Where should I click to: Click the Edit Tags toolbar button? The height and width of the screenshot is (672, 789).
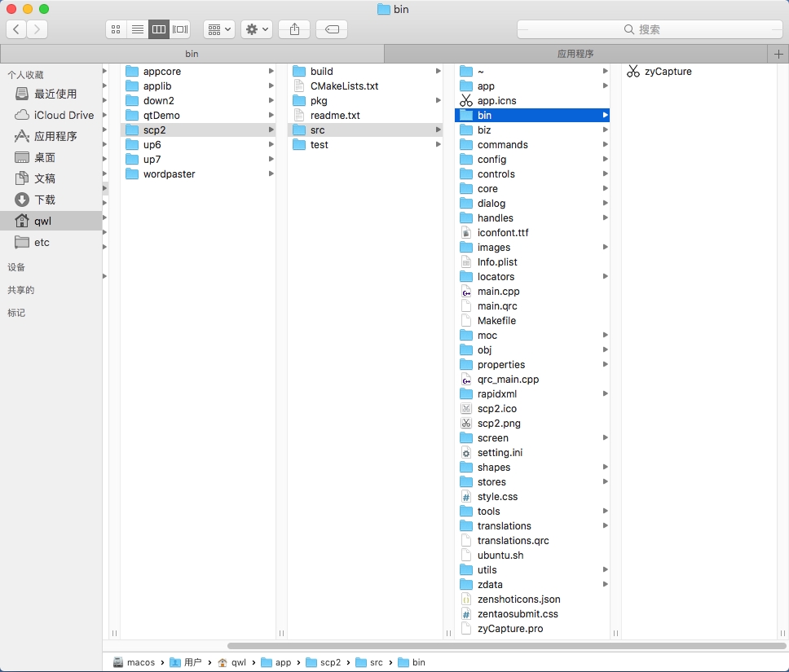pos(331,29)
